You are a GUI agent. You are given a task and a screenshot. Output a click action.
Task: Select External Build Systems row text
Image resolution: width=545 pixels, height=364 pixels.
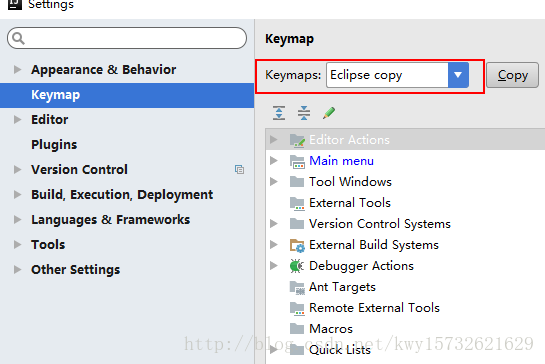(374, 245)
